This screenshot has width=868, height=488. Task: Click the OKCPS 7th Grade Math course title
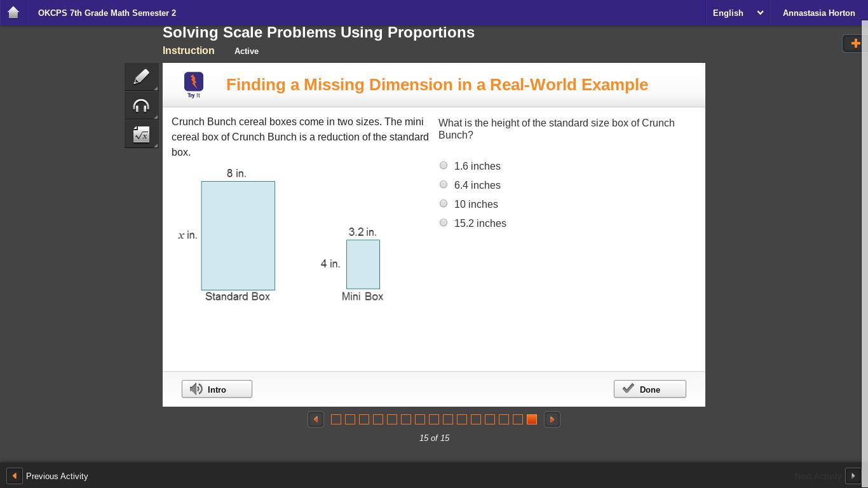(x=107, y=13)
